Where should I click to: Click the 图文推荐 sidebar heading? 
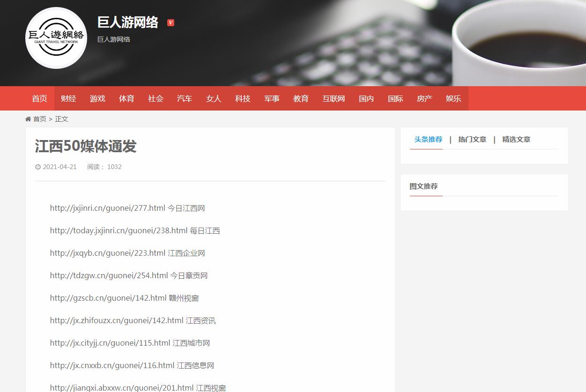(423, 186)
